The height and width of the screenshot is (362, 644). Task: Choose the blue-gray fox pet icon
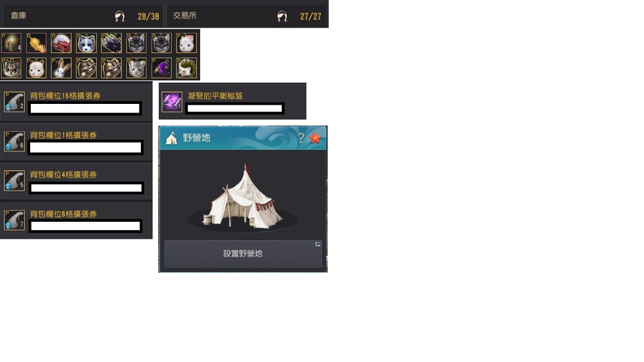tap(87, 43)
